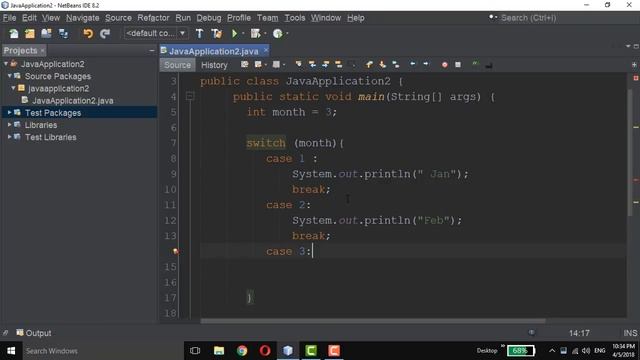Open the File menu
Viewport: 640px width, 360px height.
pyautogui.click(x=9, y=18)
